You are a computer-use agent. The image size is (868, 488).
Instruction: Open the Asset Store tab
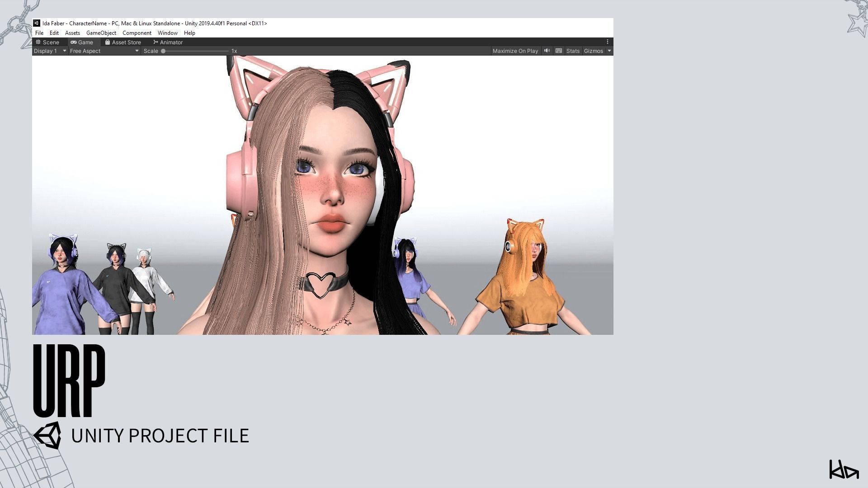coord(123,42)
